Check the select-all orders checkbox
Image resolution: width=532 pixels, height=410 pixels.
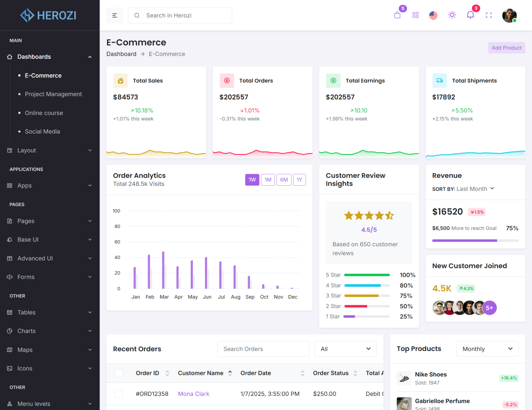(x=119, y=373)
